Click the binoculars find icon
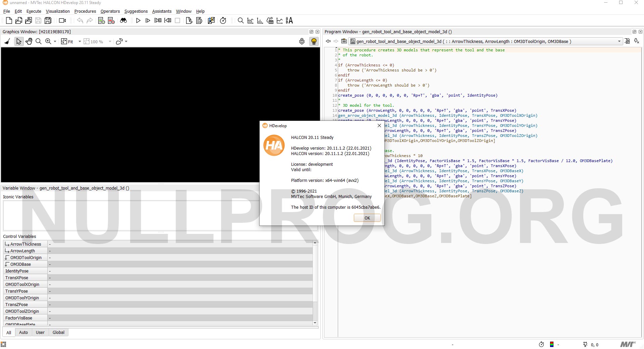This screenshot has width=644, height=349. [x=123, y=21]
